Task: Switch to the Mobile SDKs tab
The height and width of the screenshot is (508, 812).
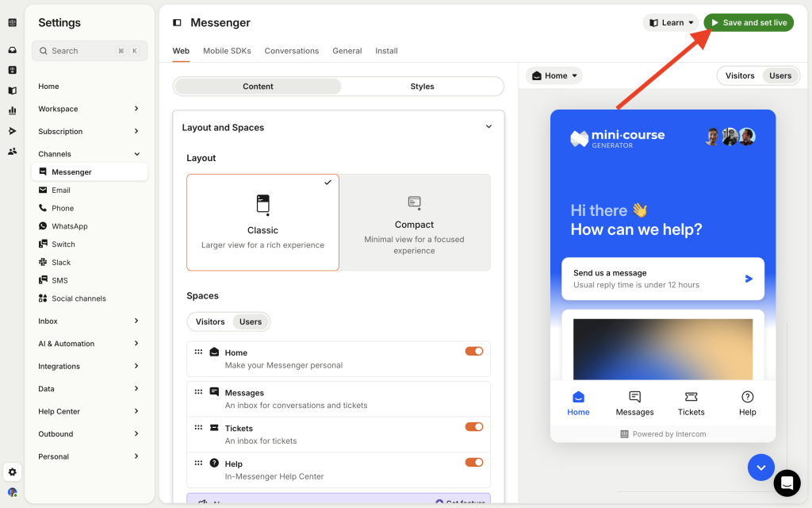Action: click(x=227, y=51)
